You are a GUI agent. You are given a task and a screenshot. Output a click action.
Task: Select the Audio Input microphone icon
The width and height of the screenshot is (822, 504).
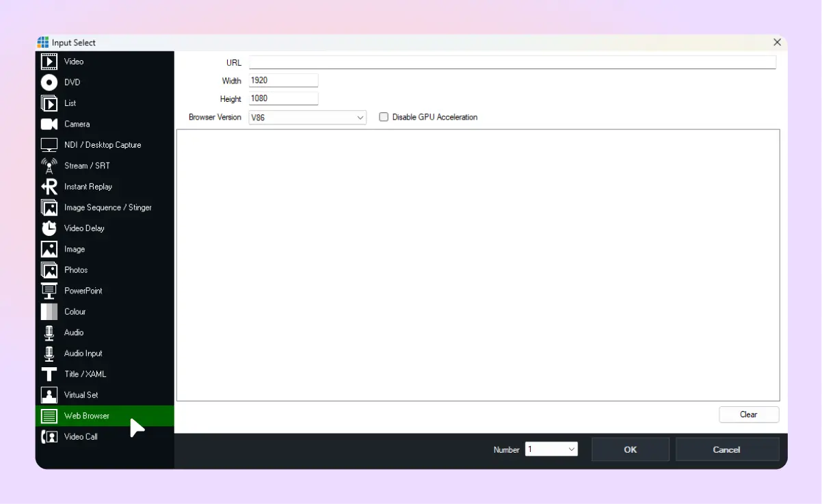(x=49, y=354)
